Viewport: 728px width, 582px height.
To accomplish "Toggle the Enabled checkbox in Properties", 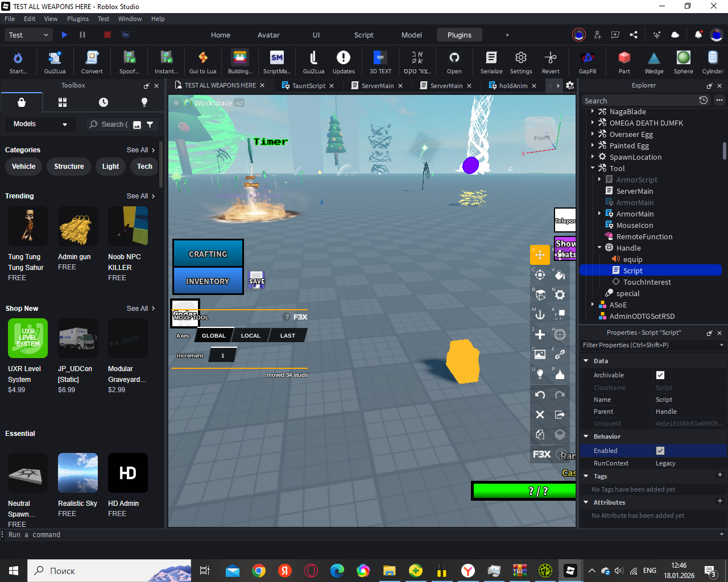I will point(660,451).
